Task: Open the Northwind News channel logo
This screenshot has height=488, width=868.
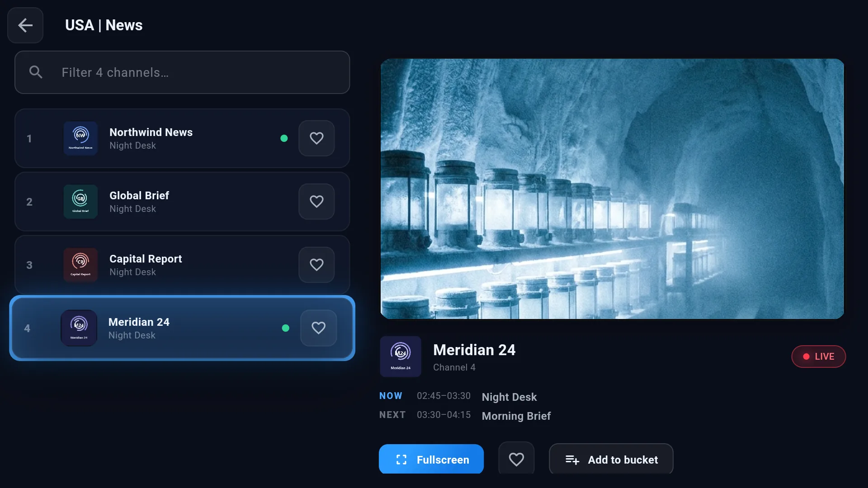Action: (x=80, y=138)
